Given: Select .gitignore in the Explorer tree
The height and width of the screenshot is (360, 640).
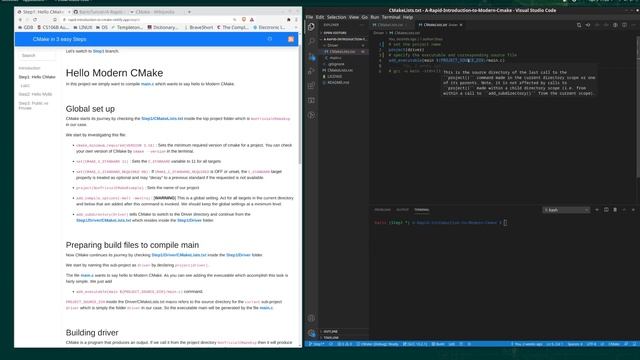Looking at the screenshot, I should 336,64.
